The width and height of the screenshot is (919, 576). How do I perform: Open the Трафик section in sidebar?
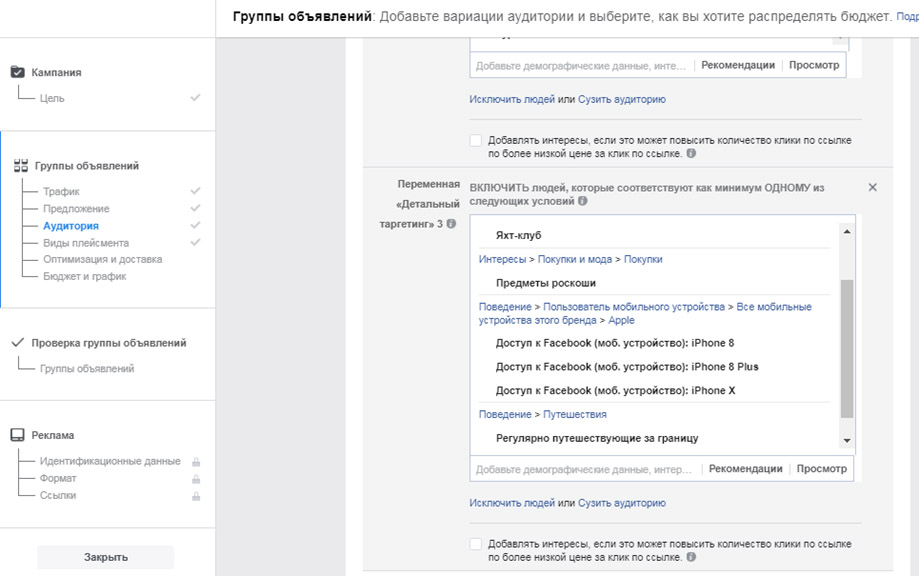(61, 191)
